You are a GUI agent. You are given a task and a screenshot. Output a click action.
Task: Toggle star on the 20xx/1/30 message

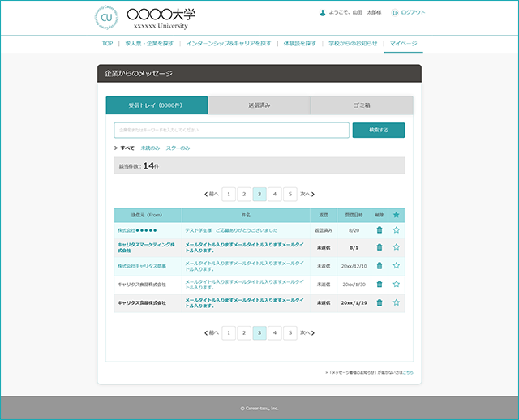tap(397, 284)
